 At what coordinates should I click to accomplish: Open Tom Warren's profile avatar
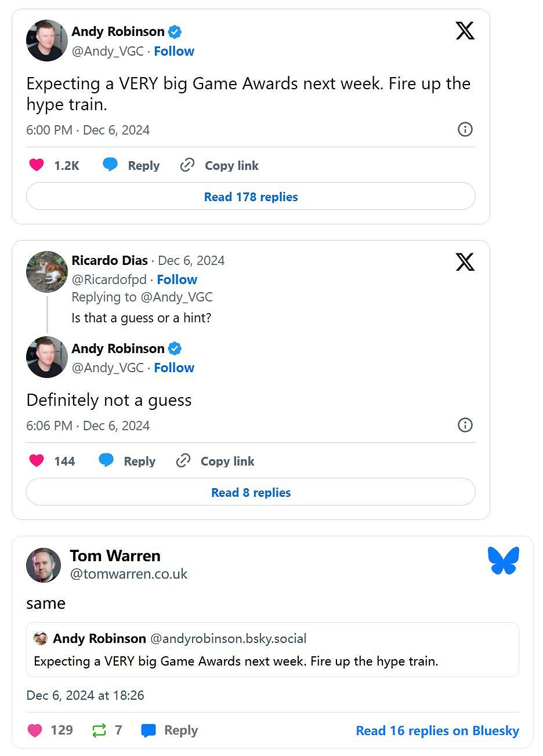[44, 565]
